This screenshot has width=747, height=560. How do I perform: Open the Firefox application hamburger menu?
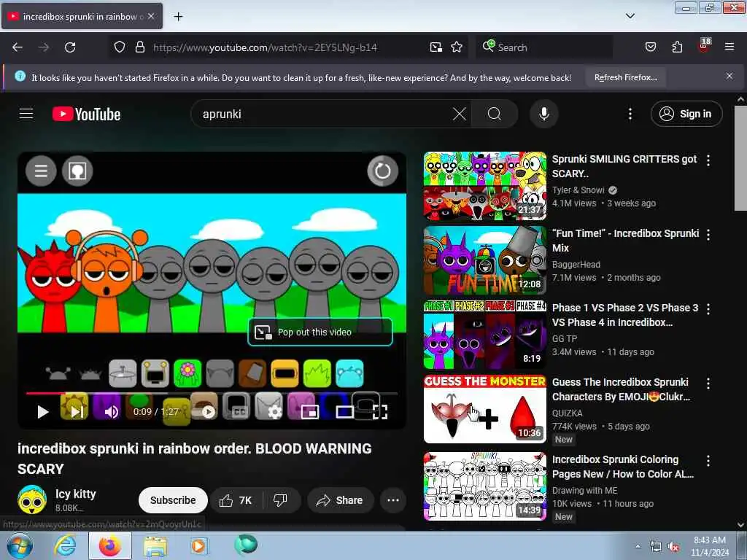pyautogui.click(x=729, y=47)
